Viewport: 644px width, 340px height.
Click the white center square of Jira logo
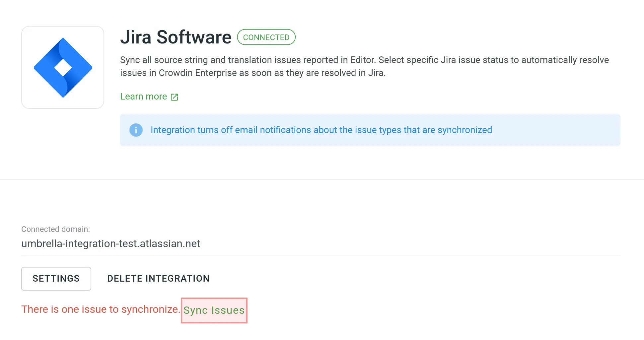(63, 68)
